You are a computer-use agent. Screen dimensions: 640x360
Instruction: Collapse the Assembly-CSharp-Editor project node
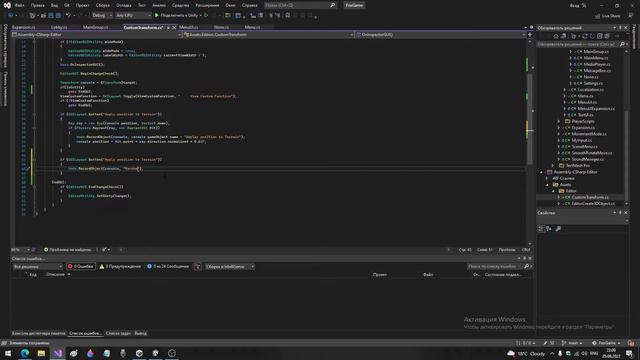click(x=542, y=172)
